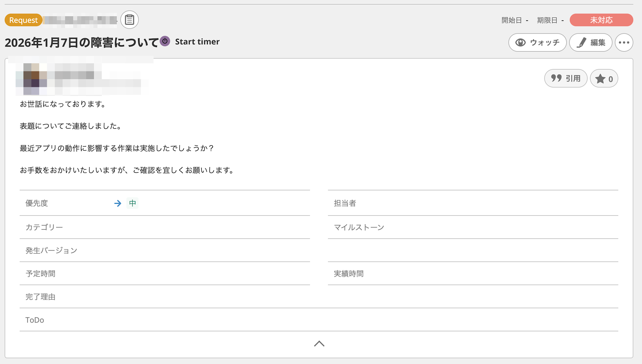Start the timer for this issue

click(197, 41)
